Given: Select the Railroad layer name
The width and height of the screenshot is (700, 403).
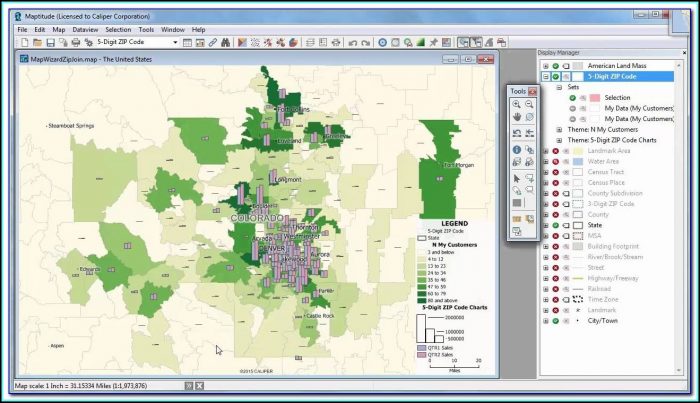Looking at the screenshot, I should [x=599, y=289].
